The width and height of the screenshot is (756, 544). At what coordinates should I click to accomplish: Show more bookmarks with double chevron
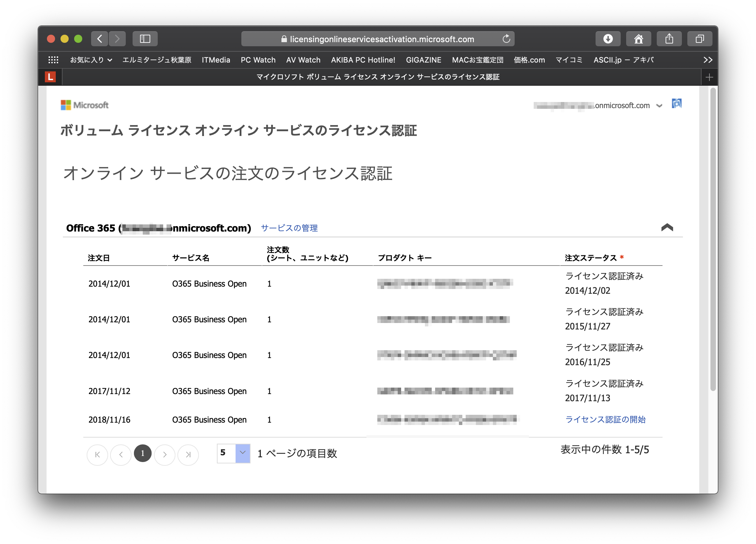(708, 60)
